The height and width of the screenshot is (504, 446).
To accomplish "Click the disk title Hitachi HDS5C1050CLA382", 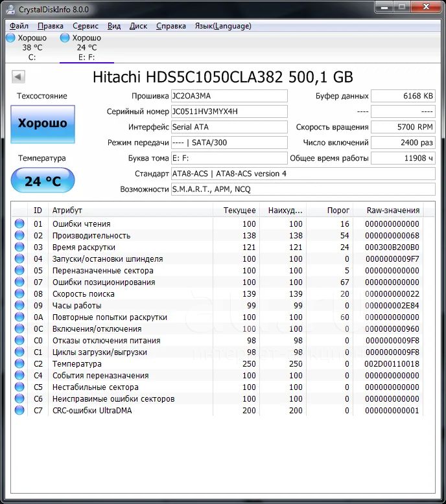I will (x=223, y=77).
